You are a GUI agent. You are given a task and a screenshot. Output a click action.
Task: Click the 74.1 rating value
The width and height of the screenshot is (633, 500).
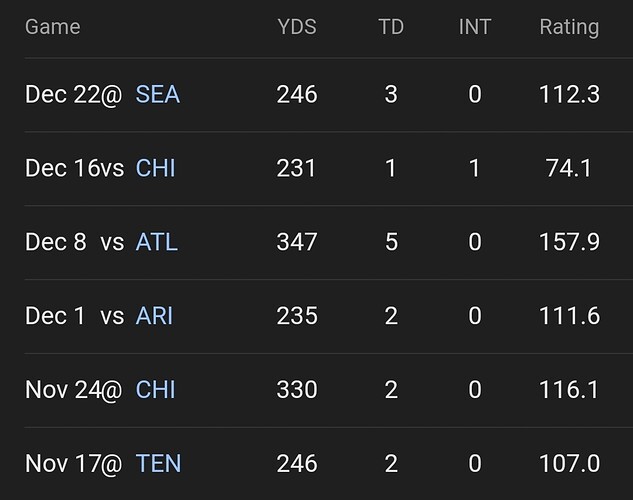tap(569, 168)
